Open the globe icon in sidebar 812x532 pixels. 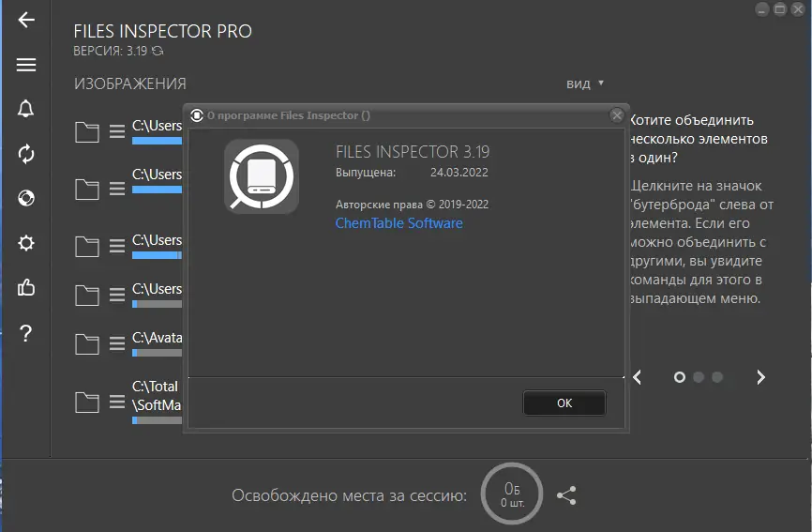coord(26,198)
